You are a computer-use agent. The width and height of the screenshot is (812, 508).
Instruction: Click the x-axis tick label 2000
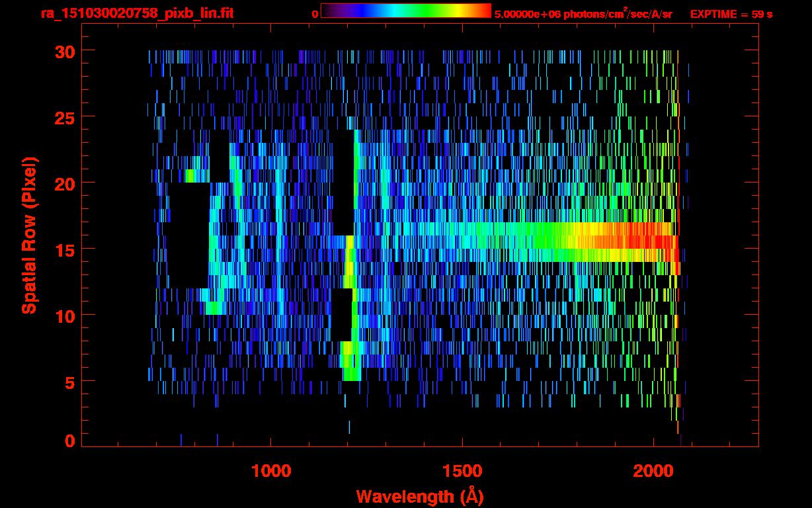tap(653, 471)
